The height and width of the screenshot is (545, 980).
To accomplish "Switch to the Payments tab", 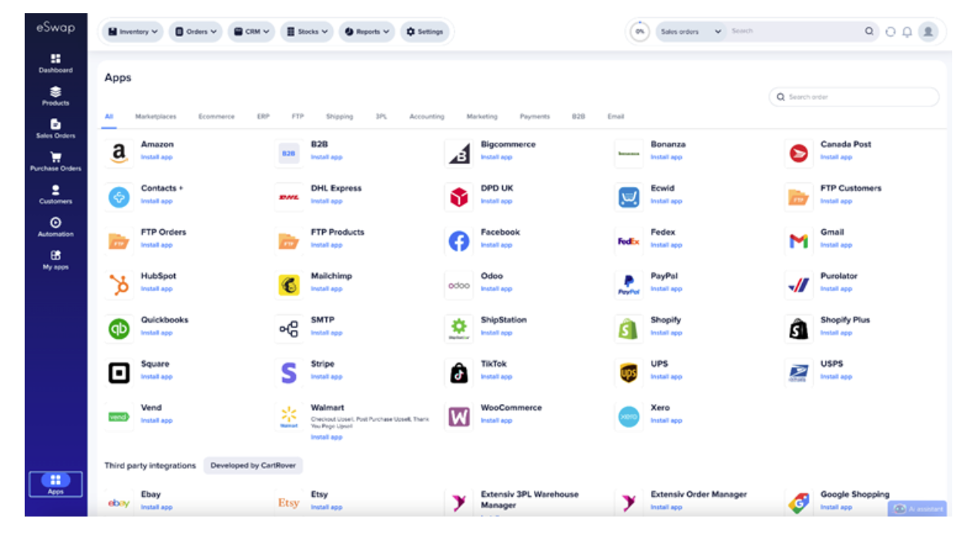I will (535, 116).
